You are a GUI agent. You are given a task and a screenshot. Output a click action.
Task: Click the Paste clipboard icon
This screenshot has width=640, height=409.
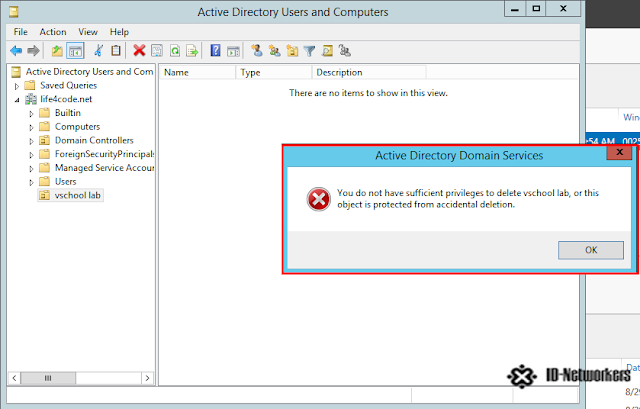click(116, 51)
